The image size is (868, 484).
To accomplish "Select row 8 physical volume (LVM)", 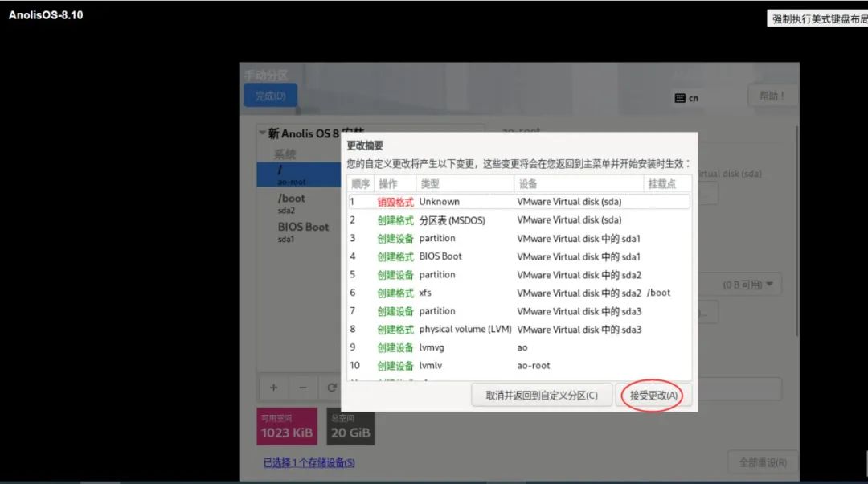I will pos(519,330).
